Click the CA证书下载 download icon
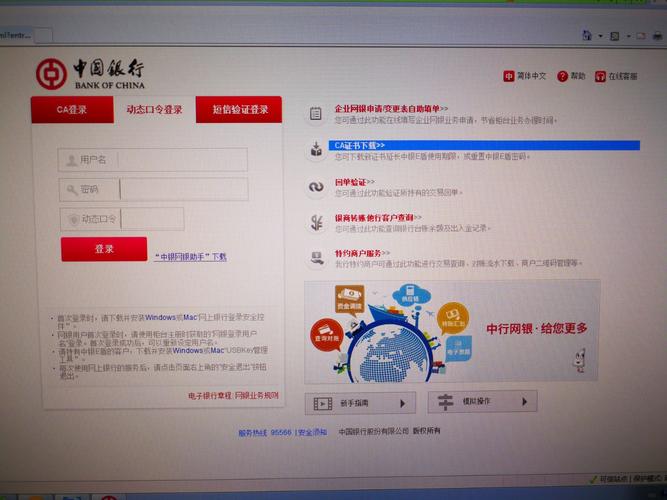This screenshot has width=667, height=500. [316, 150]
